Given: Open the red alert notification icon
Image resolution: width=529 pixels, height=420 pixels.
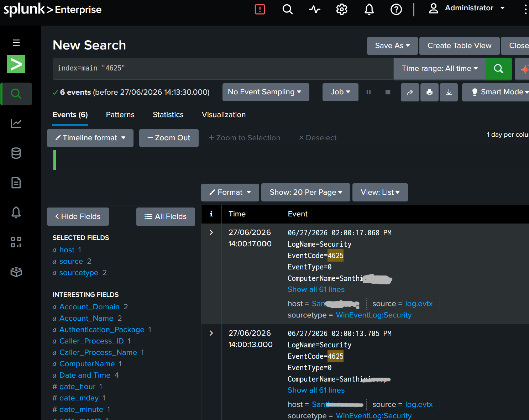Looking at the screenshot, I should (260, 9).
